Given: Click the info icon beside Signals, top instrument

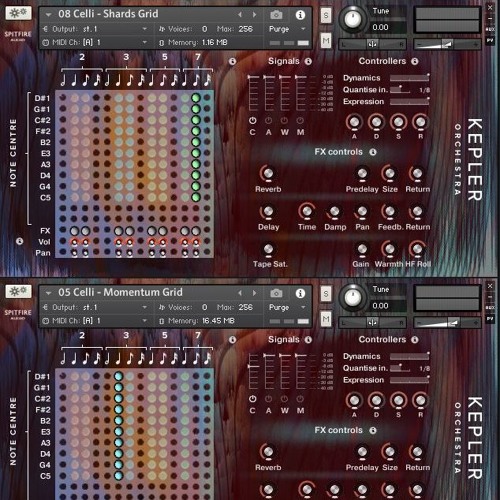Looking at the screenshot, I should pos(308,61).
